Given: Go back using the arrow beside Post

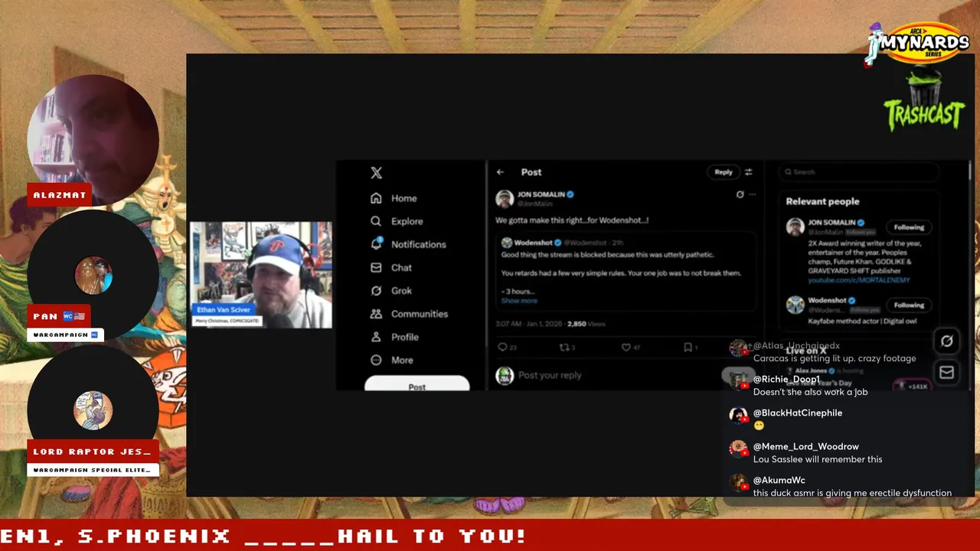Looking at the screenshot, I should (500, 172).
